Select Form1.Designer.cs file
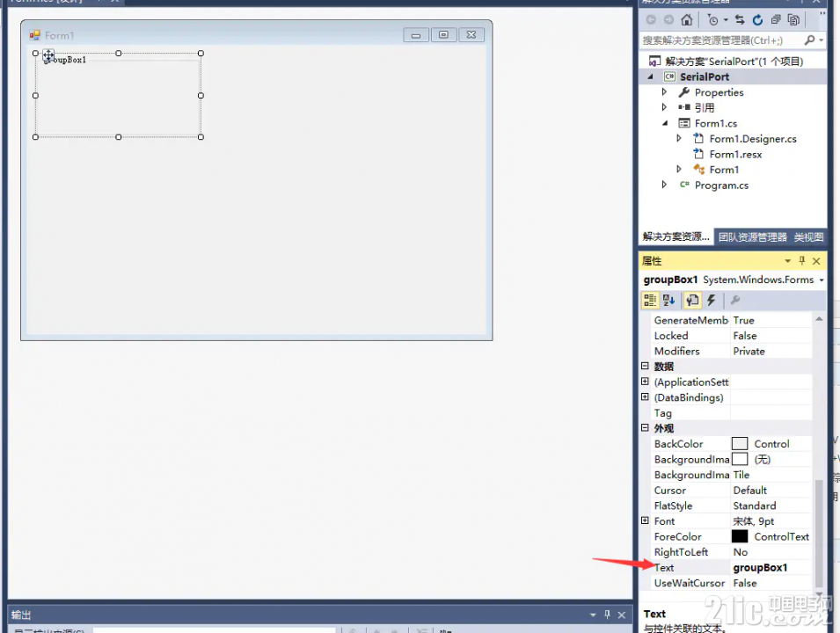The height and width of the screenshot is (633, 840). tap(752, 139)
